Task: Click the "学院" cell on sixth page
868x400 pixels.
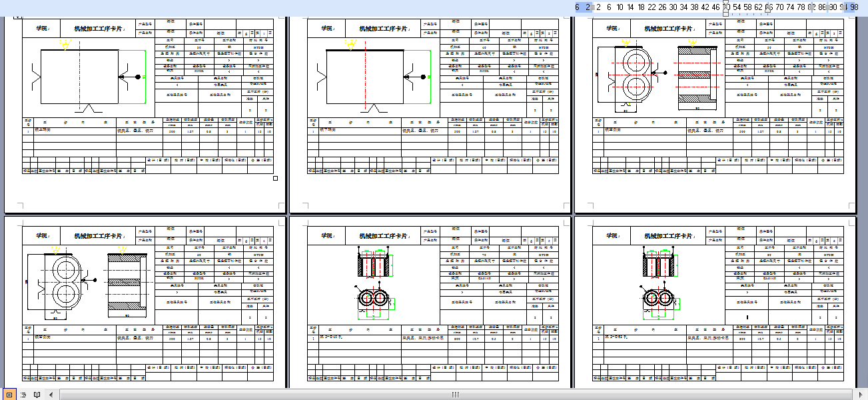Action: tap(612, 236)
